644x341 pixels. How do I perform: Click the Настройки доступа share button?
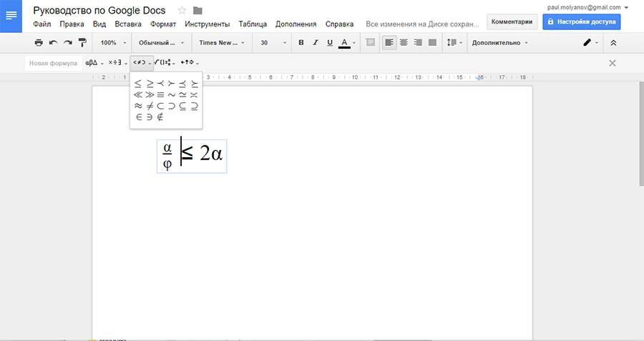pyautogui.click(x=582, y=21)
